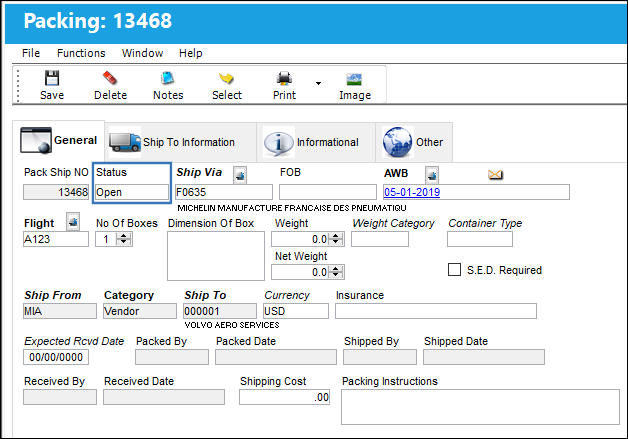This screenshot has width=628, height=439.
Task: Click the Ship Via lookup icon
Action: click(240, 175)
